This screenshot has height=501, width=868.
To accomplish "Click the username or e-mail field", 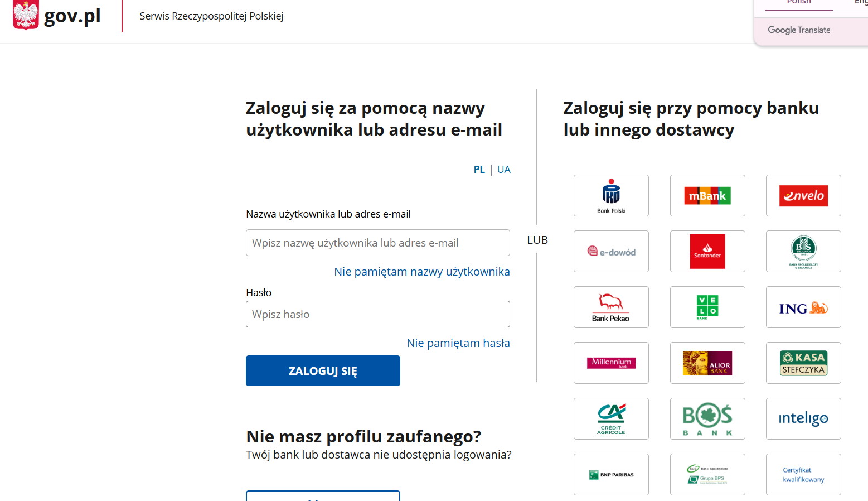I will [x=378, y=243].
